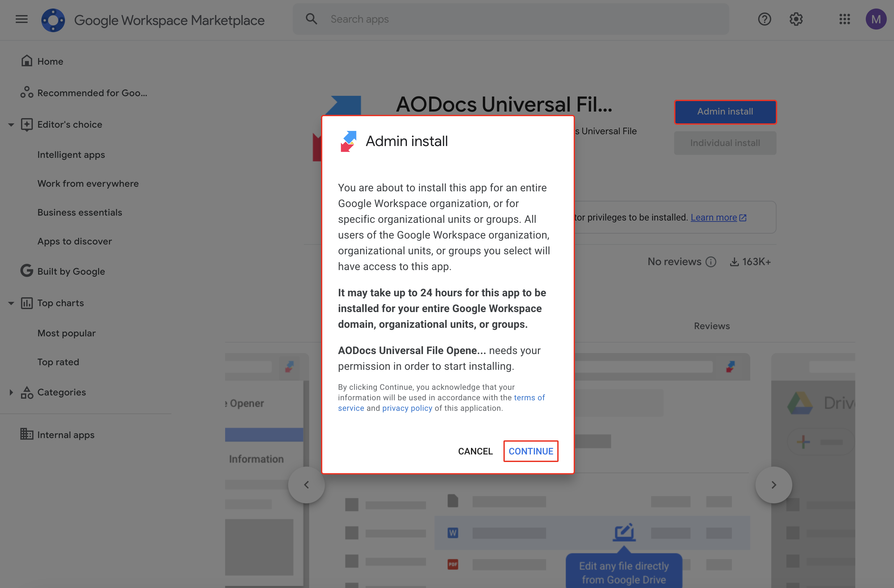Open the account avatar M
The width and height of the screenshot is (894, 588).
coord(876,19)
